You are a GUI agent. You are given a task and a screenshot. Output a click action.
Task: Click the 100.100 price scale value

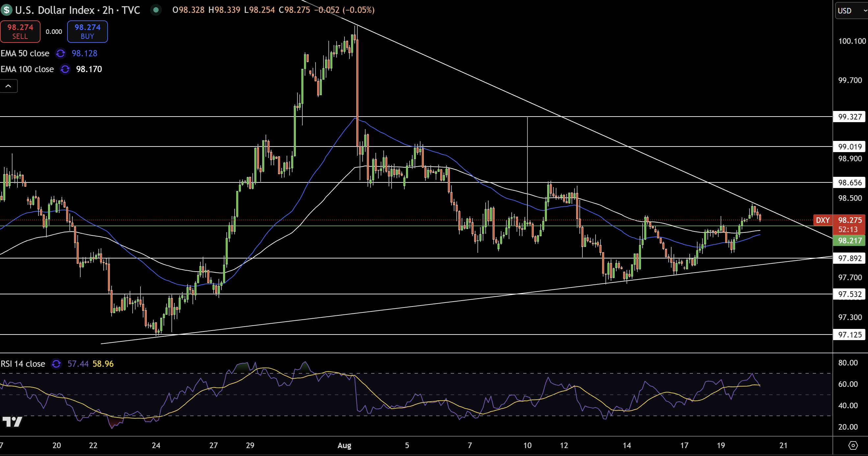click(x=852, y=41)
